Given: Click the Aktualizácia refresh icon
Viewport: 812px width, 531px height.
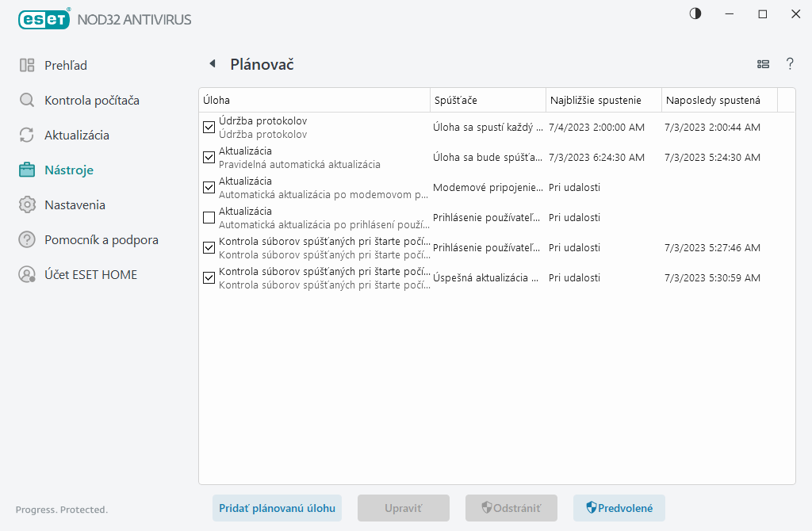Looking at the screenshot, I should [x=27, y=135].
